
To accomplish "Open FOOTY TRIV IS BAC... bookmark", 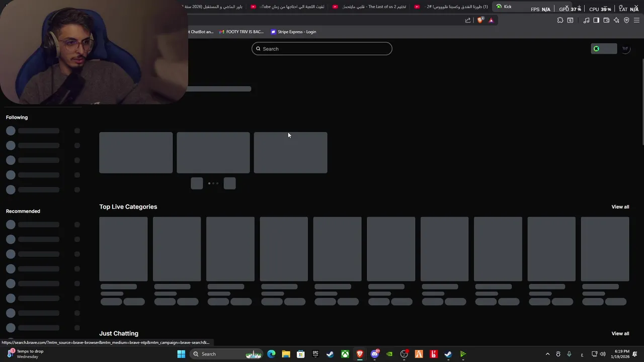I will [242, 32].
